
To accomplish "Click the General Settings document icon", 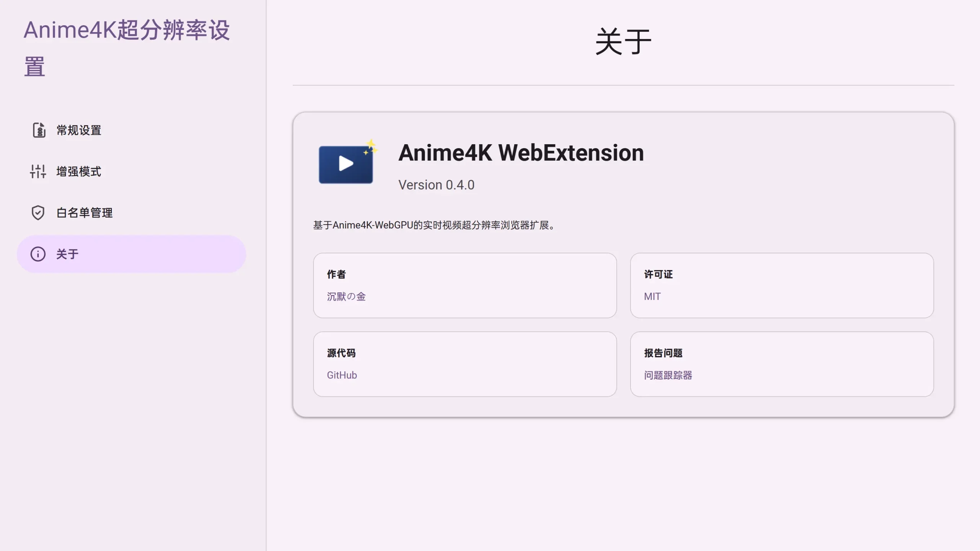I will pyautogui.click(x=38, y=130).
